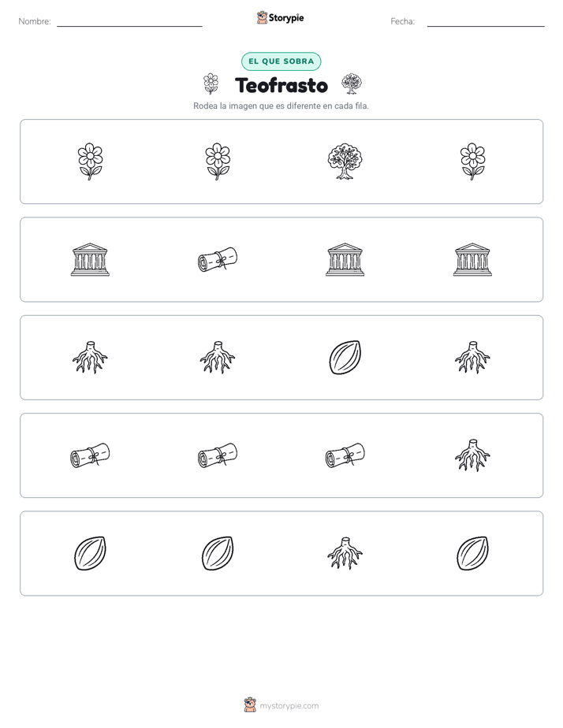The image size is (563, 728).
Task: Circle the tree in the first row
Action: coord(345,161)
